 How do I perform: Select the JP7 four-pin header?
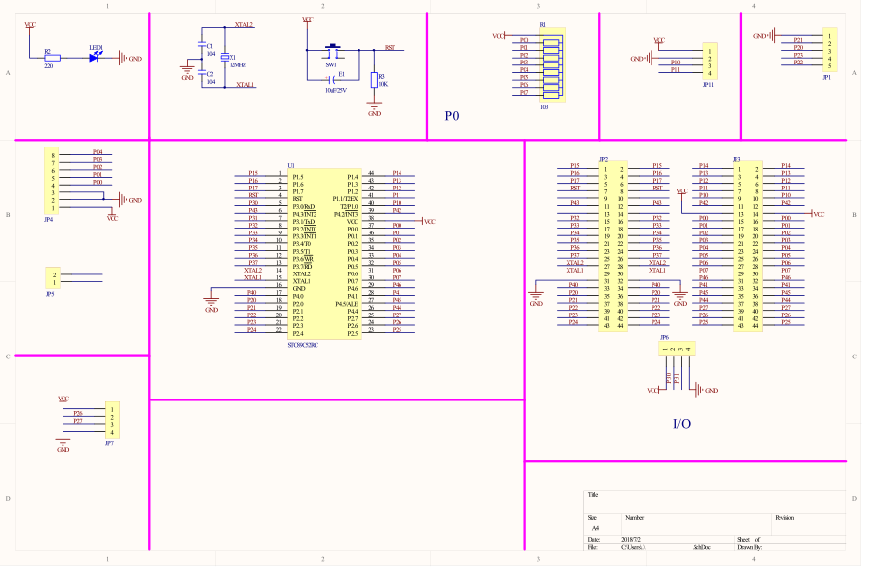click(112, 420)
